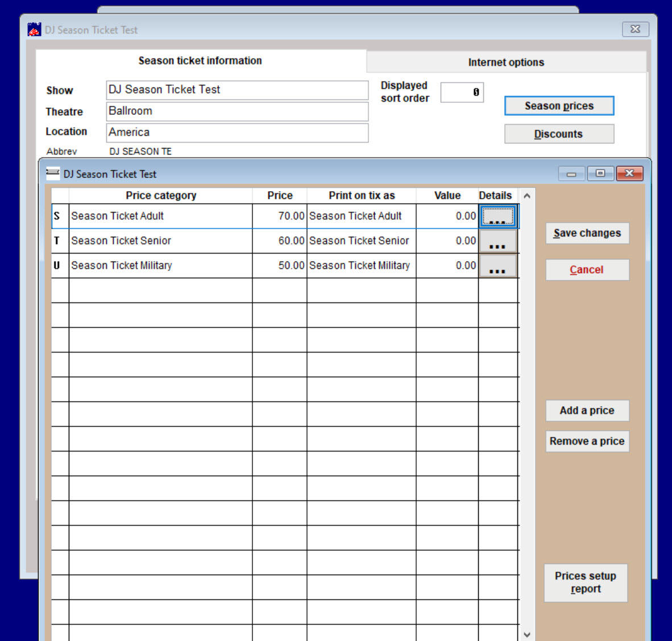Open details for Season Ticket Senior row
Screen dimensions: 672x641
497,241
